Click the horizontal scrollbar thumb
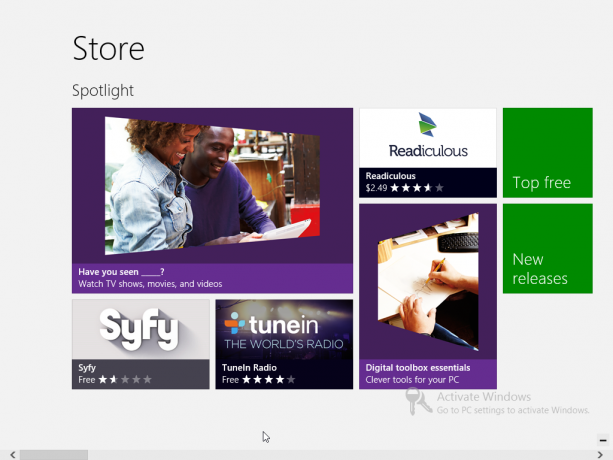Viewport: 613px width, 460px height. (x=54, y=455)
